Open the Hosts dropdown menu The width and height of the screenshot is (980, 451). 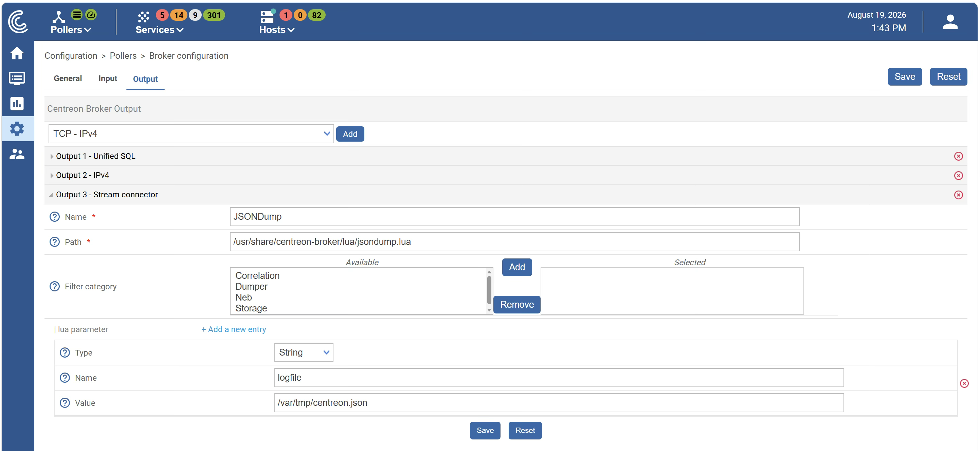[277, 30]
